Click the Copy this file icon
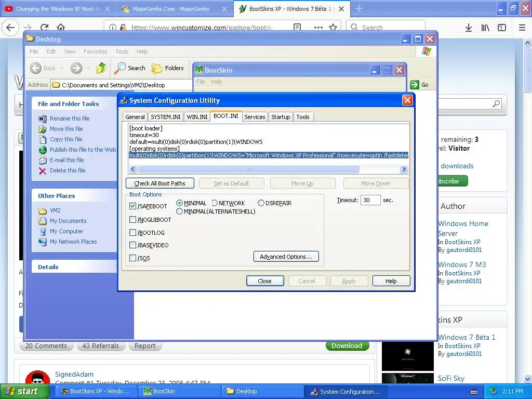Viewport: 532px width, 399px height. coord(43,139)
